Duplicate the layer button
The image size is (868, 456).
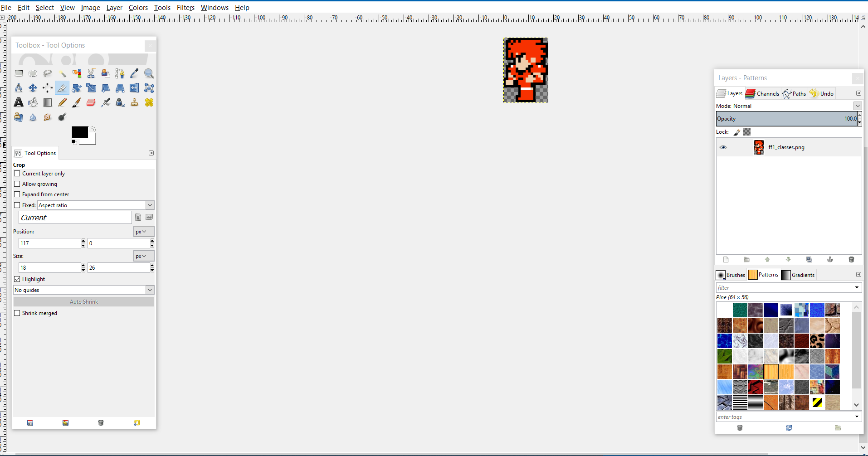809,259
